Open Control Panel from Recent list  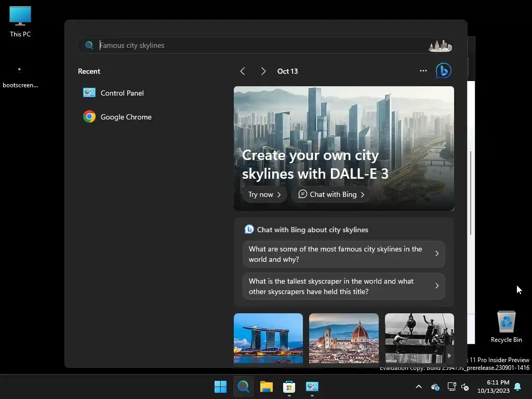pos(114,93)
